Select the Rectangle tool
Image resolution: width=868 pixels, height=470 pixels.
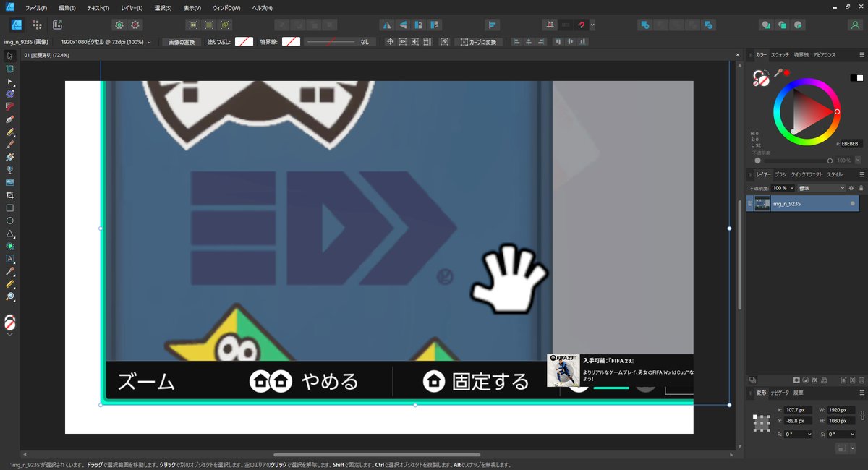pos(10,208)
